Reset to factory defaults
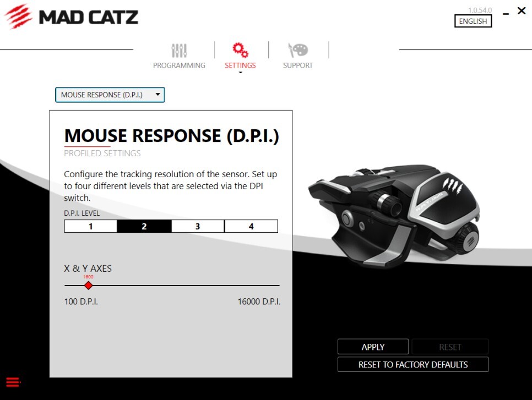Viewport: 532px width, 400px height. [x=413, y=364]
